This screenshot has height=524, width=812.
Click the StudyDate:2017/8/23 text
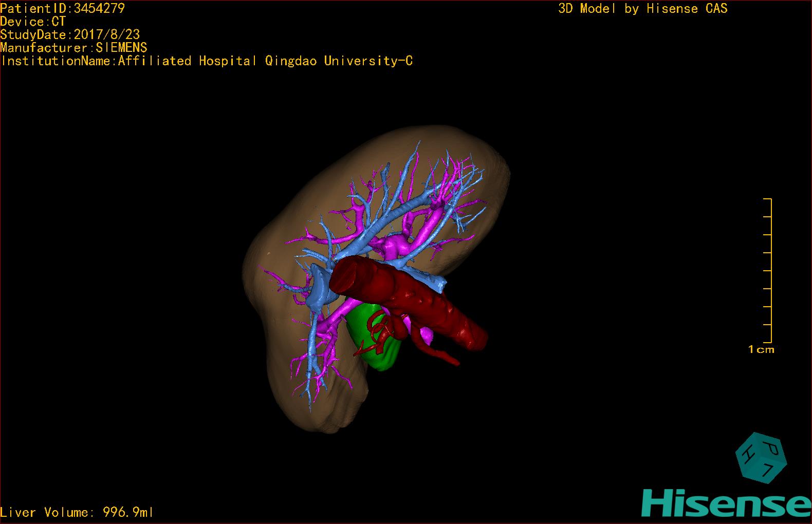coord(70,34)
